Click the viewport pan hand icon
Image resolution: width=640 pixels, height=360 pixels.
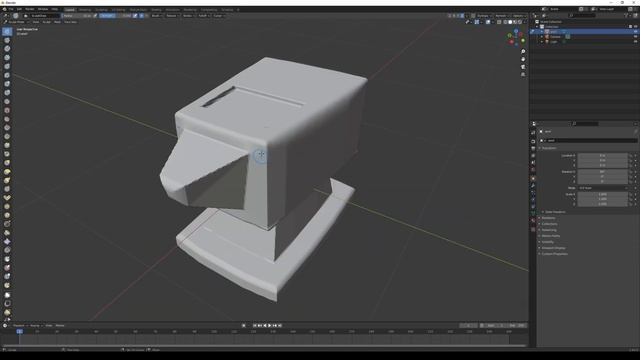click(523, 59)
